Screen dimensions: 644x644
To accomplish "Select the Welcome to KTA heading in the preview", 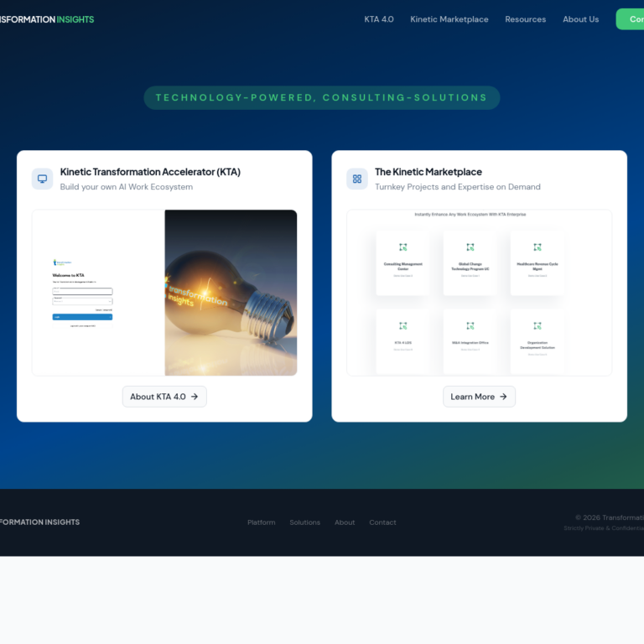I will coord(68,275).
